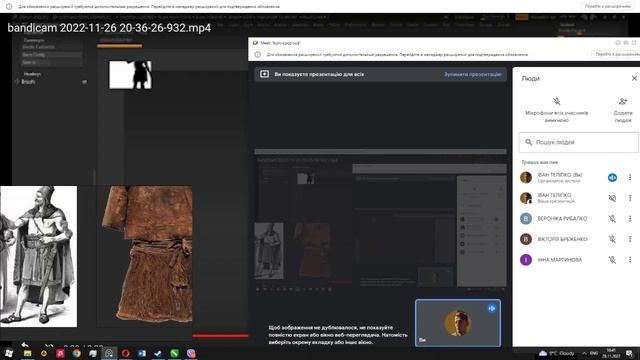Open the three-dot menu for ВІКТОРІЯ БРЕЖЕНКО
Image resolution: width=640 pixels, height=360 pixels.
click(630, 239)
